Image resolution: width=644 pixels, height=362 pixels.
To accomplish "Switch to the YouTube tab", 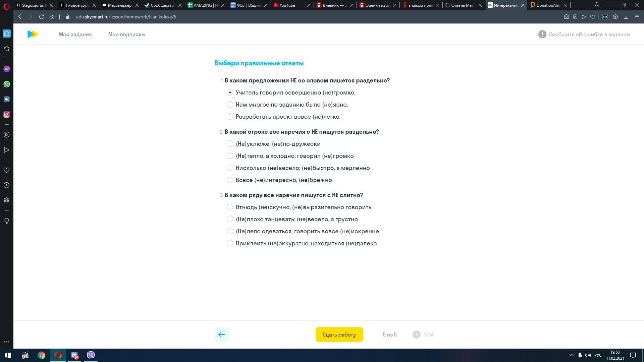I will [x=287, y=5].
